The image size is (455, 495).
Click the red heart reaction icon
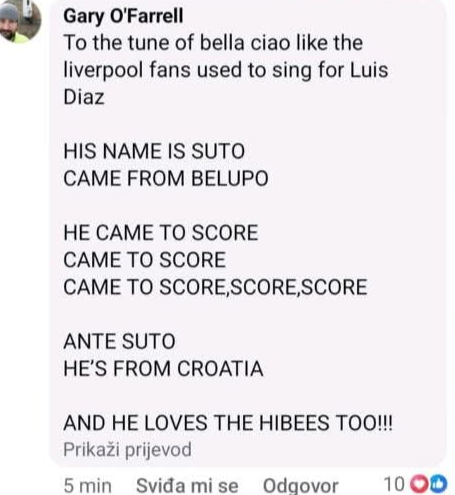419,484
